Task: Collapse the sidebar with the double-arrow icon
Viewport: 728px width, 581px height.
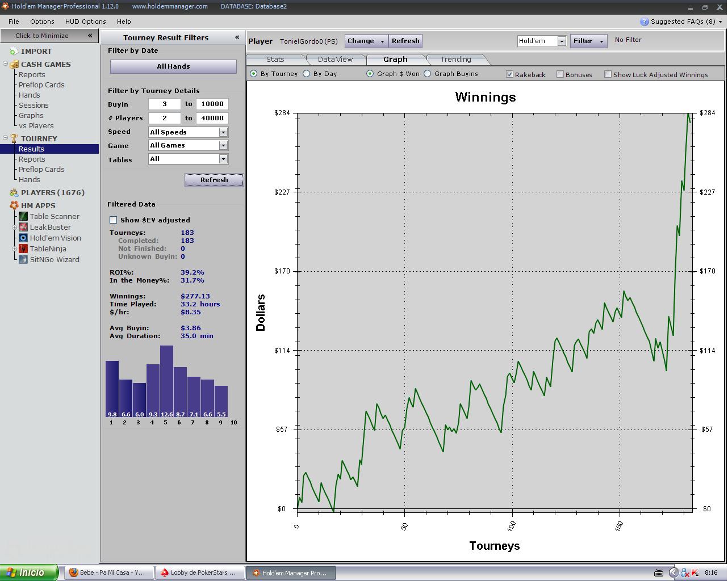Action: click(90, 35)
